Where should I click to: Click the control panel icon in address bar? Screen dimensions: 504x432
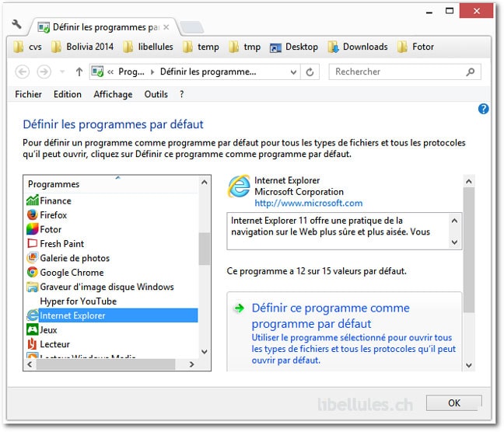[97, 71]
